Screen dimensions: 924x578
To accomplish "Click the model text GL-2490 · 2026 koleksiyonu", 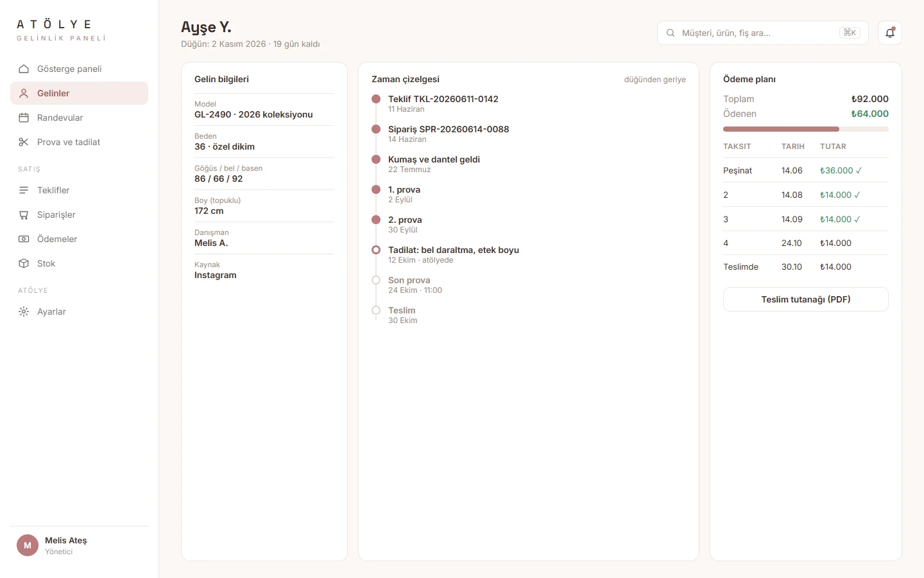I will [253, 114].
